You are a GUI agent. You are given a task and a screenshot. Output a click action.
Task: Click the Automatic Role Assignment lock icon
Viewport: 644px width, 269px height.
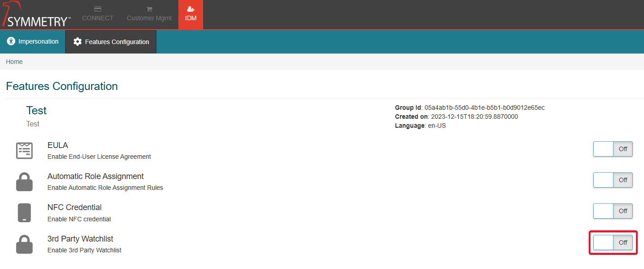[x=24, y=182]
